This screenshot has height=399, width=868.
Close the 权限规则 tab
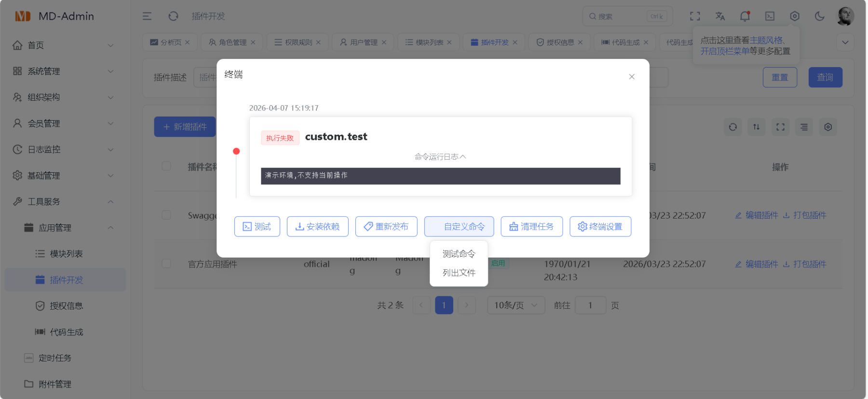319,42
